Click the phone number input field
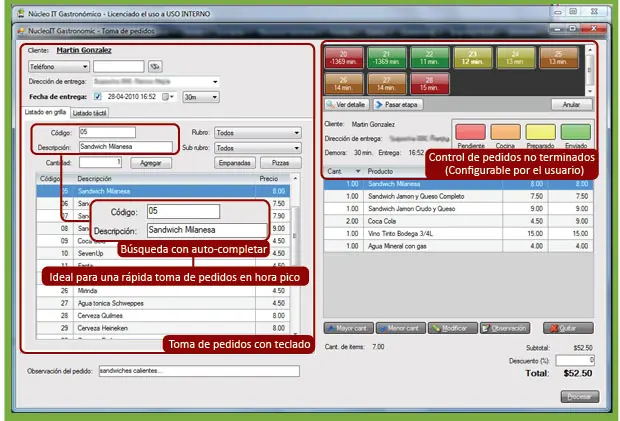620x421 pixels. (119, 66)
